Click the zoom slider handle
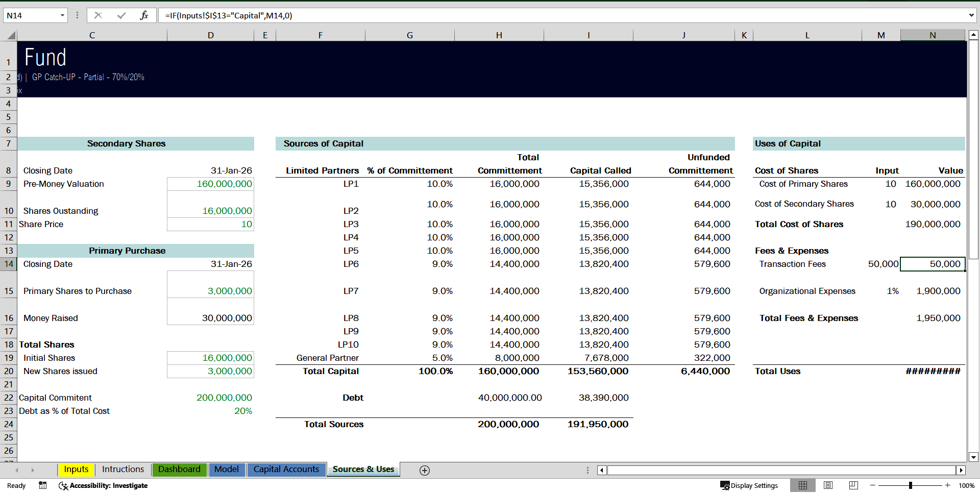Image resolution: width=980 pixels, height=493 pixels. click(910, 485)
